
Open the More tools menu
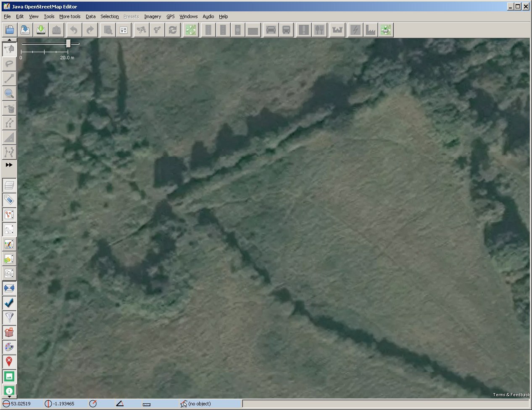(70, 16)
